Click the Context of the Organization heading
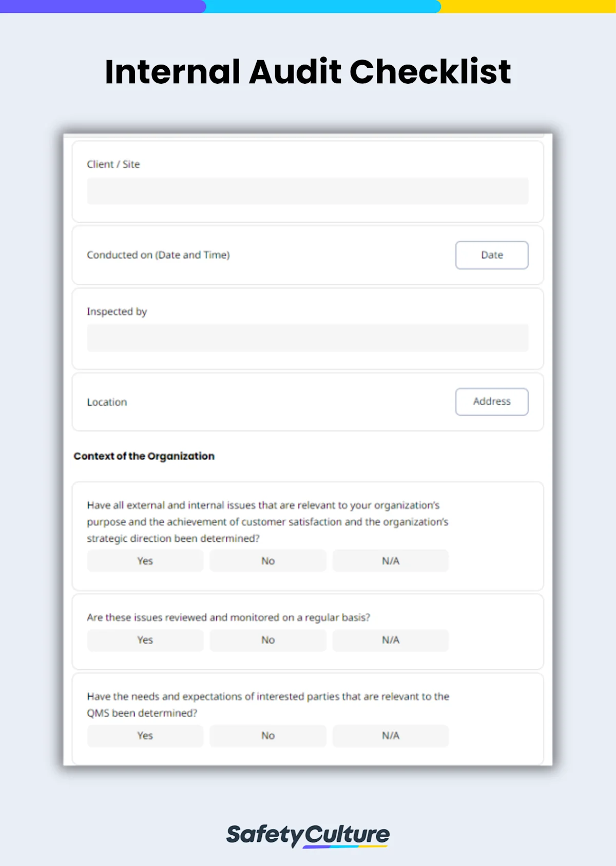Image resolution: width=616 pixels, height=866 pixels. [x=144, y=456]
